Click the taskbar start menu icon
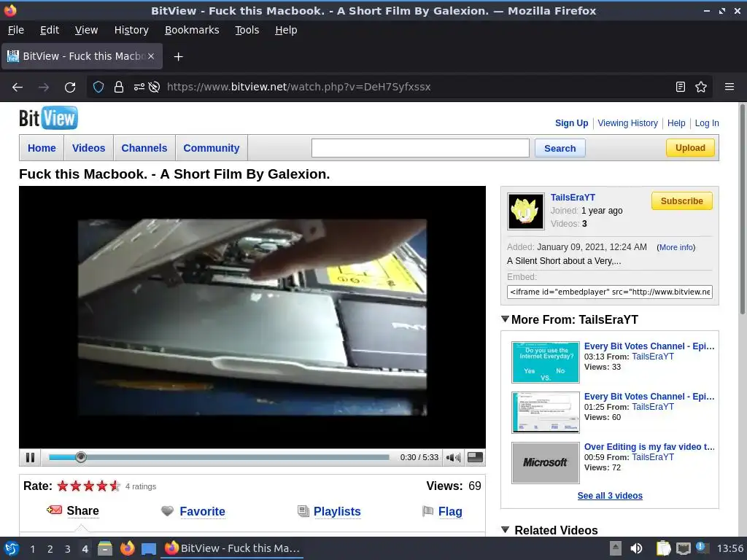Screen dimensions: 747x560 click(x=12, y=548)
